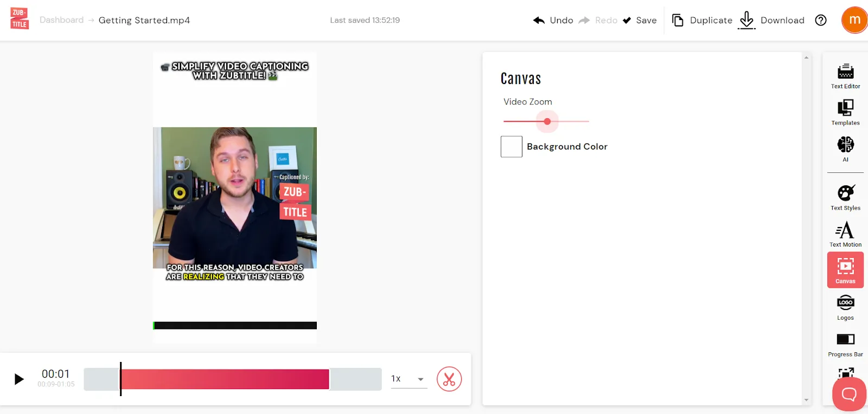868x414 pixels.
Task: Save the project
Action: (640, 20)
